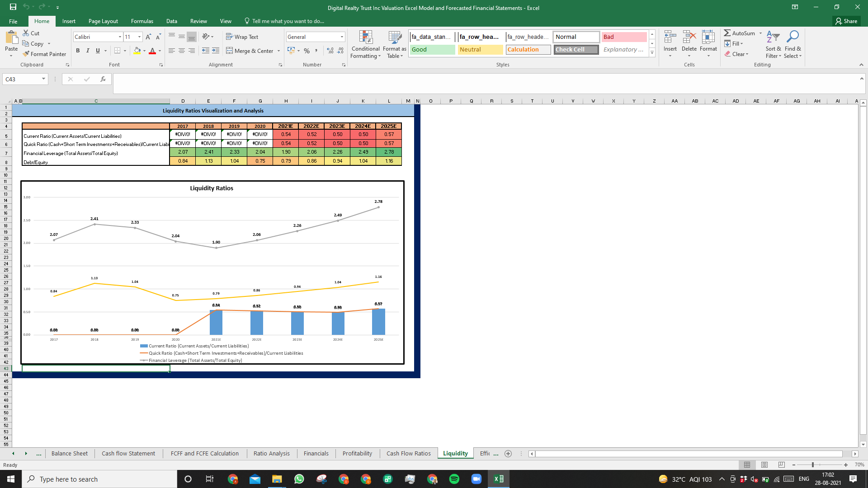Viewport: 868px width, 488px height.
Task: Add a new sheet with plus icon
Action: pyautogui.click(x=508, y=454)
